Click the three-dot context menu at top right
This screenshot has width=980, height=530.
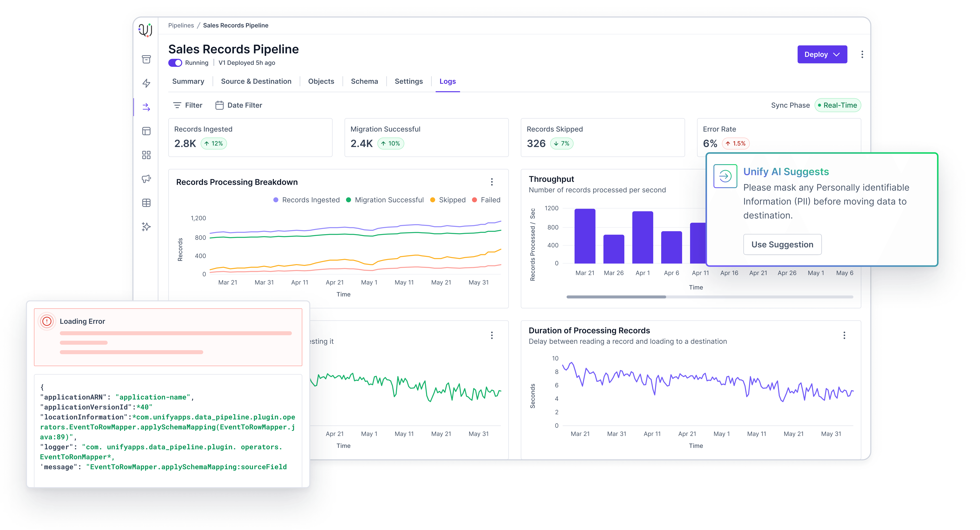(862, 54)
